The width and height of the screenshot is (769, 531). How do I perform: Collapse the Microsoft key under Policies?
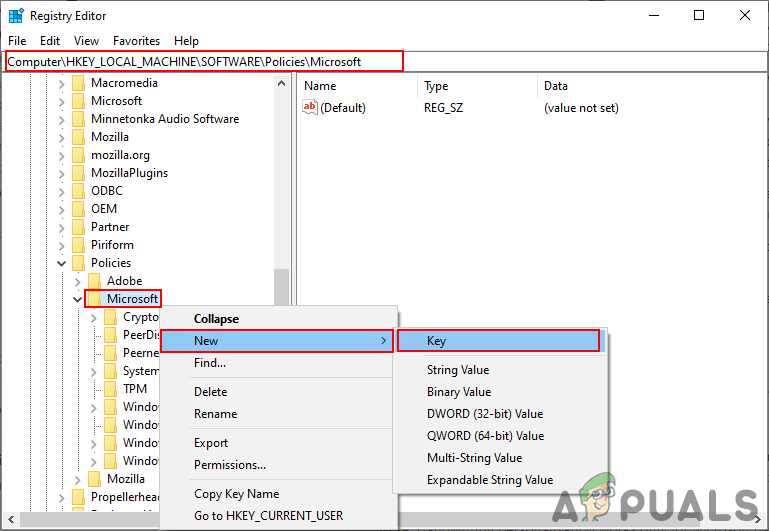[x=77, y=299]
